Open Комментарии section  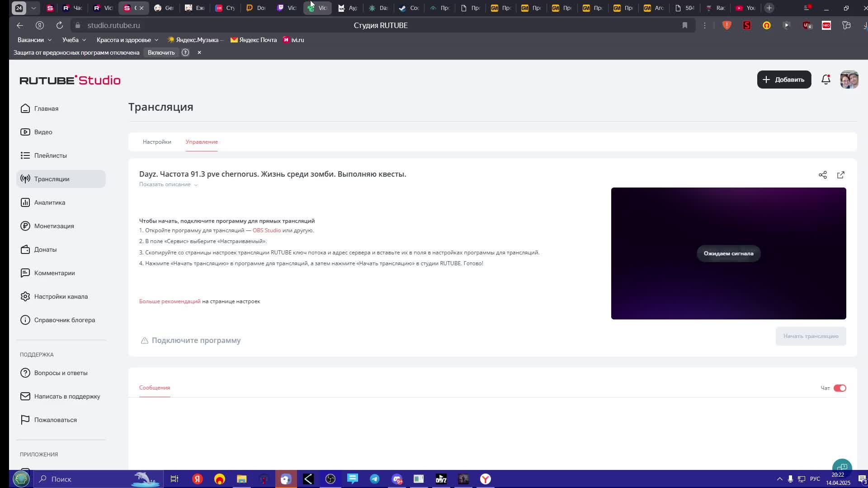pyautogui.click(x=54, y=273)
